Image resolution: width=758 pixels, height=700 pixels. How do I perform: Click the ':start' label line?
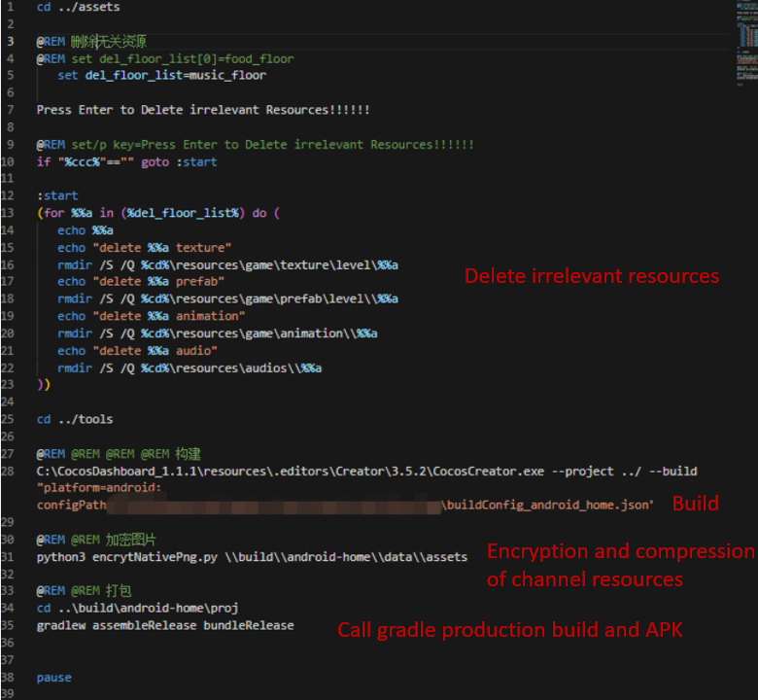pos(57,195)
